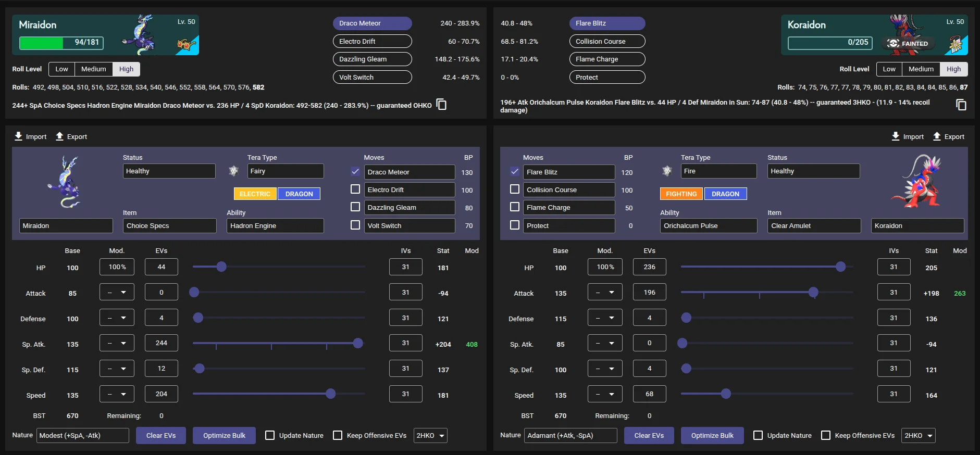Click Koraidon's Import download icon

[x=896, y=136]
